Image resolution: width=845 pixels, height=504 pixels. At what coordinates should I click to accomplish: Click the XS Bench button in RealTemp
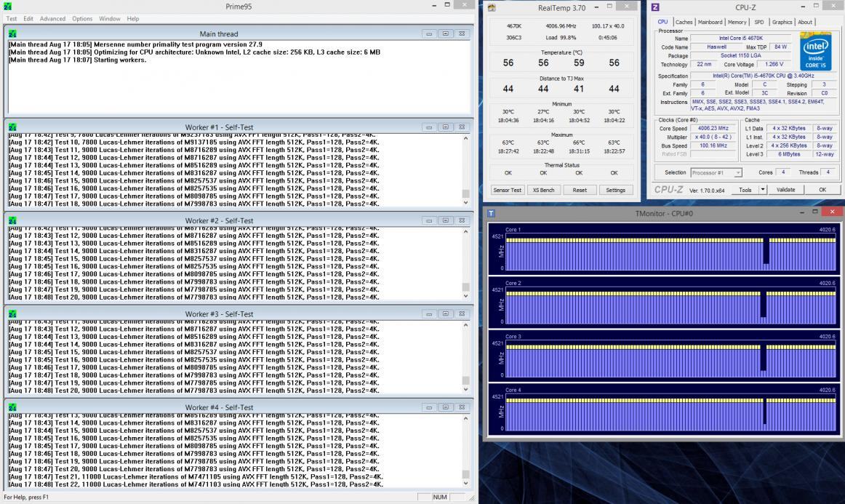543,190
